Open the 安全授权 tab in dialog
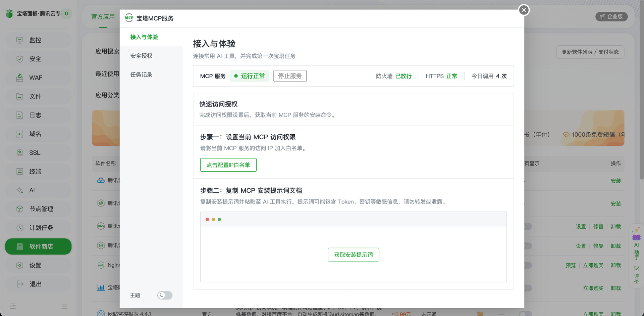644x316 pixels. (142, 56)
